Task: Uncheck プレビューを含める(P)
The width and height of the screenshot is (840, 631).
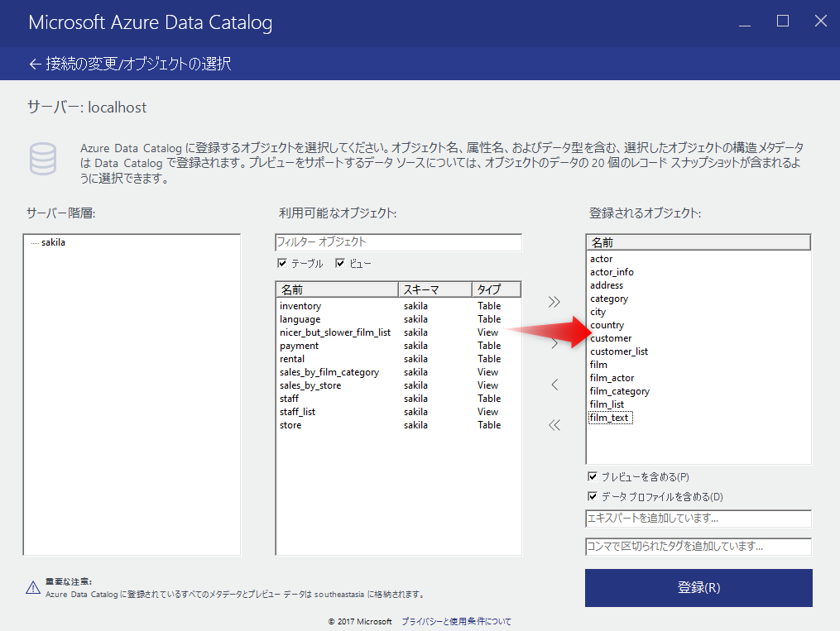Action: coord(593,476)
